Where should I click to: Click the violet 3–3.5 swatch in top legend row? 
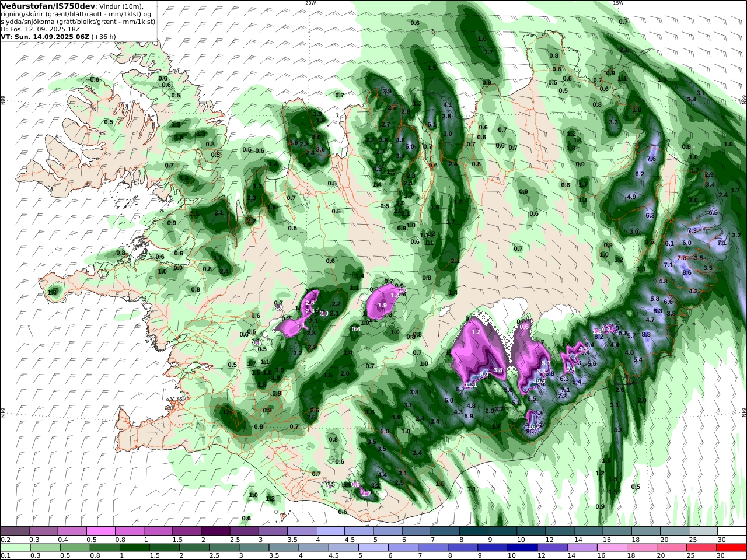click(x=273, y=531)
